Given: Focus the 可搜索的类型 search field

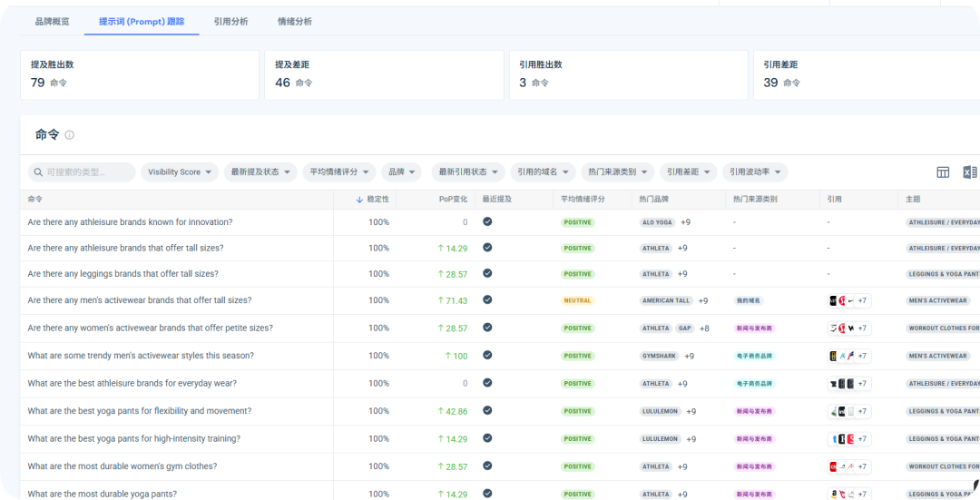Looking at the screenshot, I should click(82, 172).
